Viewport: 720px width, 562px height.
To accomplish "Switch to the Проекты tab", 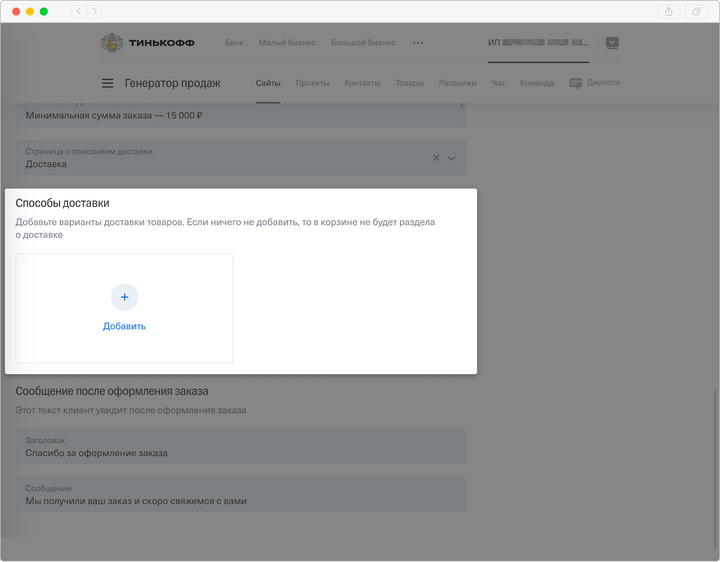I will 312,83.
